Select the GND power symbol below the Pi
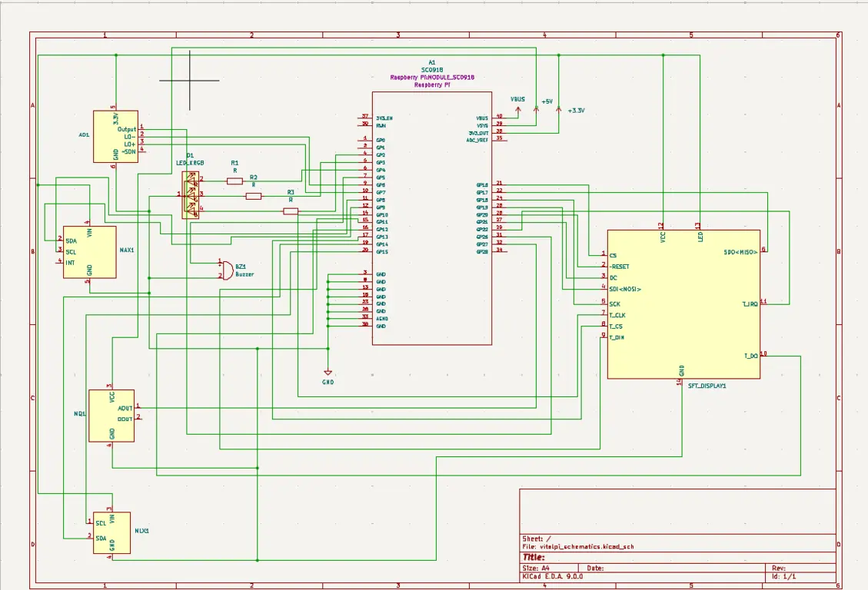The width and height of the screenshot is (868, 590). [328, 373]
